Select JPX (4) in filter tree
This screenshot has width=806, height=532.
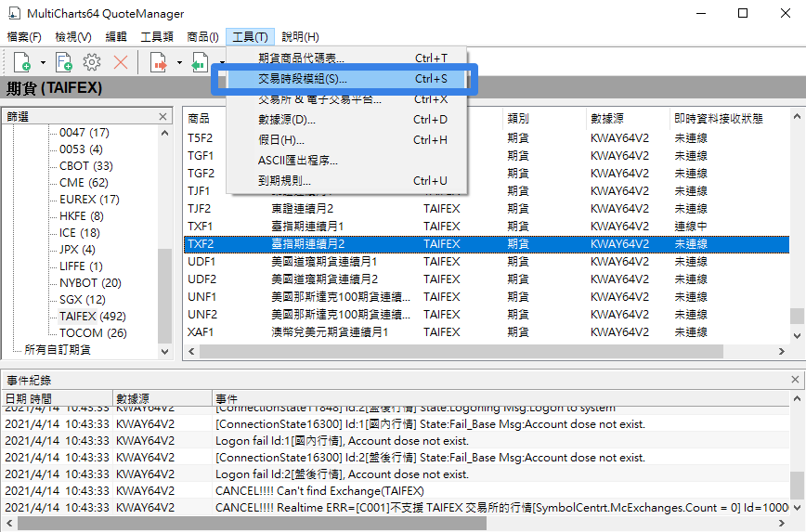pyautogui.click(x=77, y=250)
